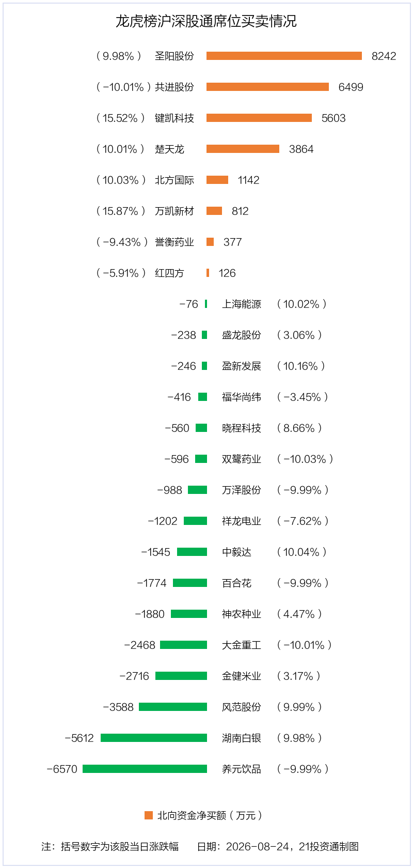Click the 风范股份 green bar

[x=173, y=707]
